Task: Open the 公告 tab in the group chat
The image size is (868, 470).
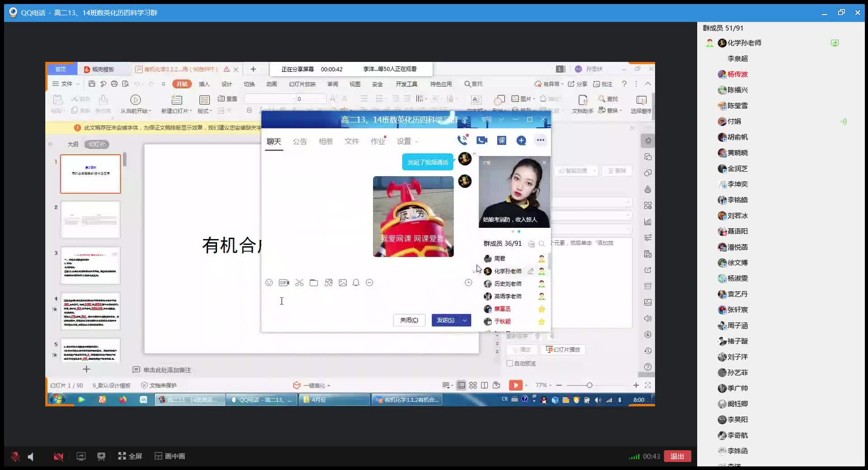Action: pyautogui.click(x=299, y=141)
